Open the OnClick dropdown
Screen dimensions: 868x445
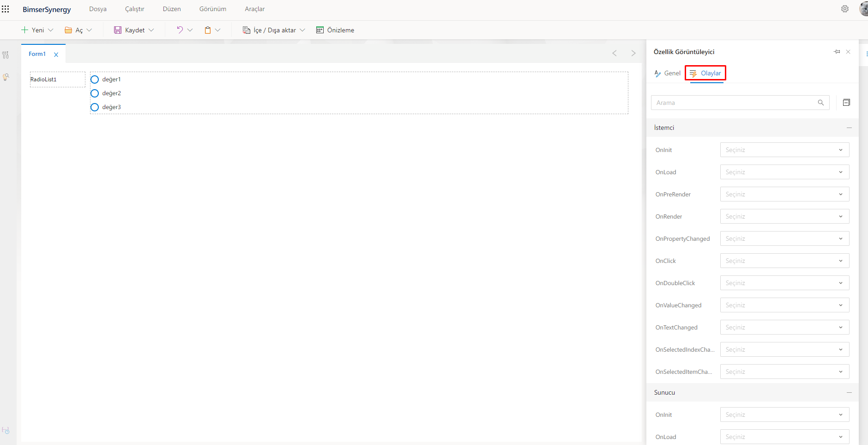(784, 261)
